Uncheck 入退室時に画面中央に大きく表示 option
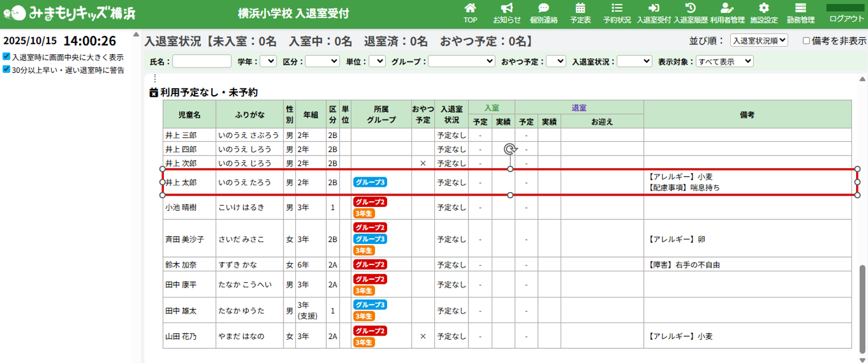The height and width of the screenshot is (363, 868). coord(6,57)
